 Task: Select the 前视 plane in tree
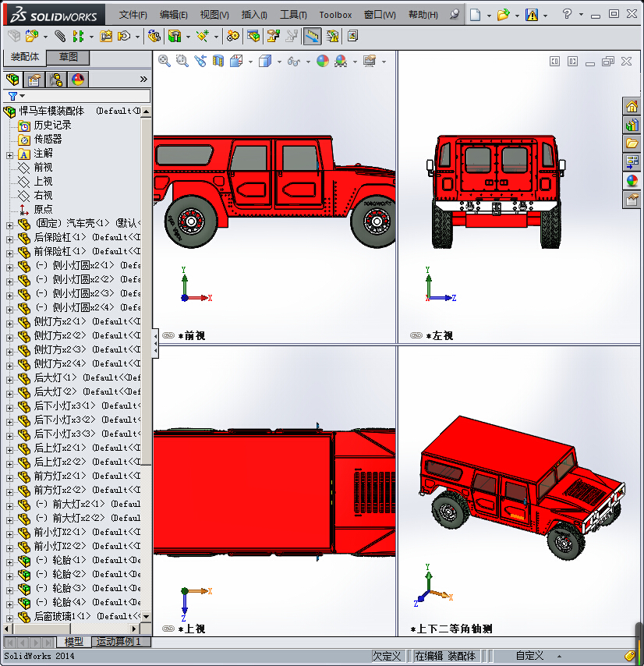[x=43, y=168]
